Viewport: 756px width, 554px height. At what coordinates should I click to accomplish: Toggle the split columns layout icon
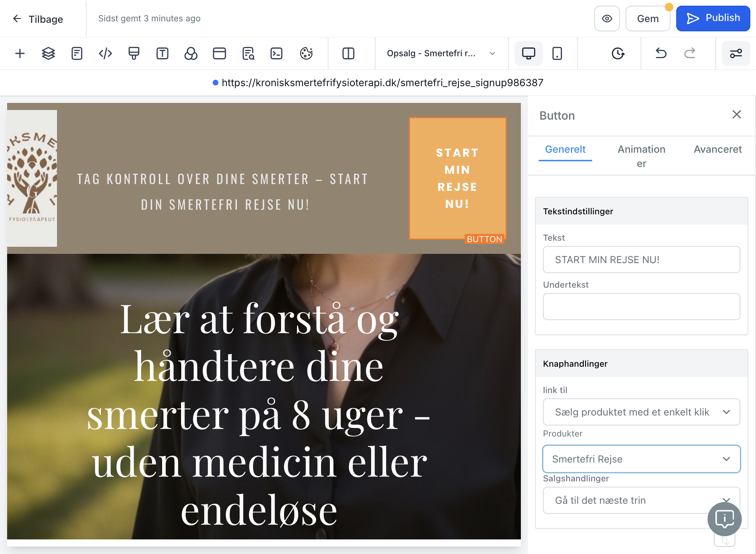pyautogui.click(x=348, y=53)
